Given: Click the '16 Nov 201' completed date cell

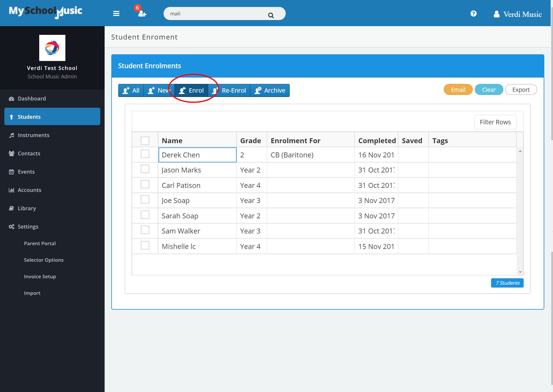Looking at the screenshot, I should tap(376, 155).
